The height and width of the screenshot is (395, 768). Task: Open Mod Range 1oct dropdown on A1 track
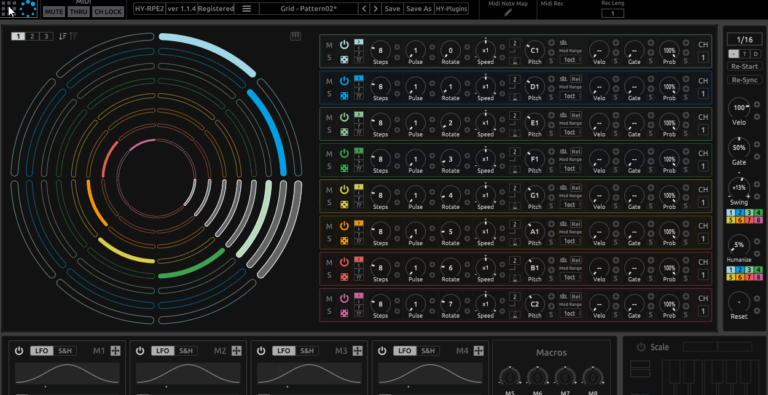click(571, 241)
